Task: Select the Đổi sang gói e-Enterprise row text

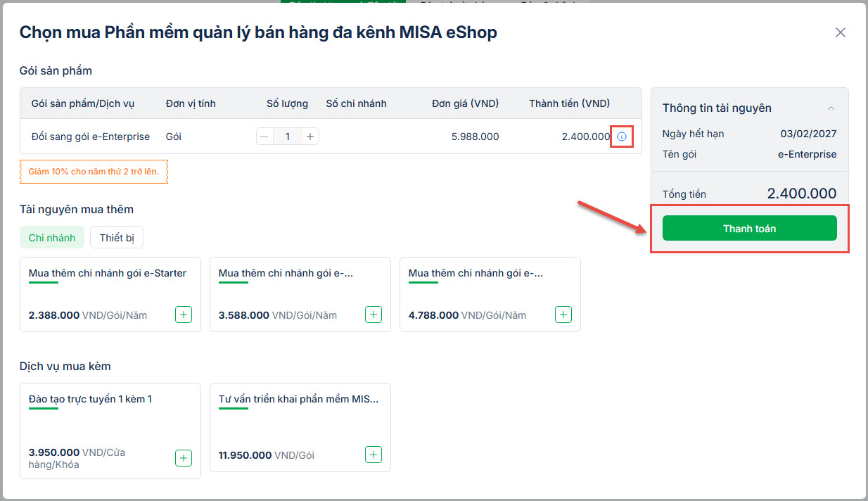Action: coord(91,137)
